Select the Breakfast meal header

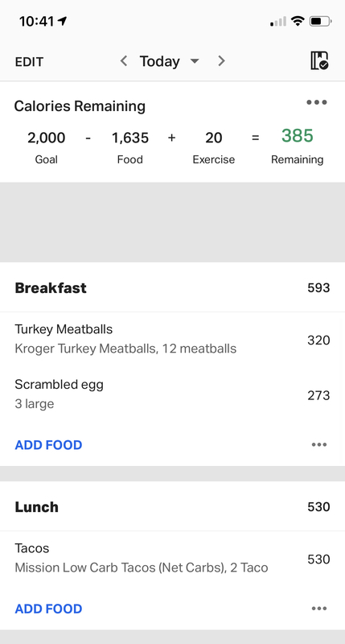pos(172,288)
